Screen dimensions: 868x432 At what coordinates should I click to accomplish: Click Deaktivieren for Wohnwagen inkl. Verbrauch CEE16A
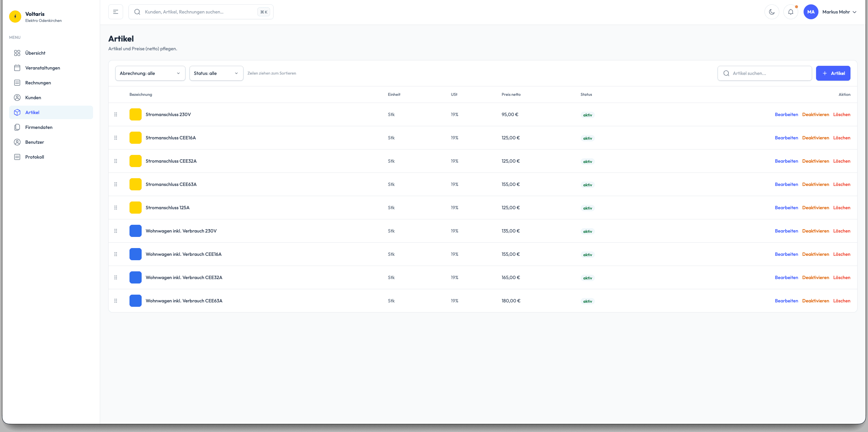(x=815, y=254)
